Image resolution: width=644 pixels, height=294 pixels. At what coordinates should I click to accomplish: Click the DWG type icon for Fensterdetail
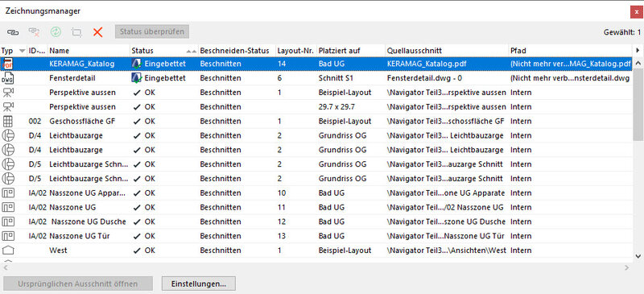coord(8,78)
